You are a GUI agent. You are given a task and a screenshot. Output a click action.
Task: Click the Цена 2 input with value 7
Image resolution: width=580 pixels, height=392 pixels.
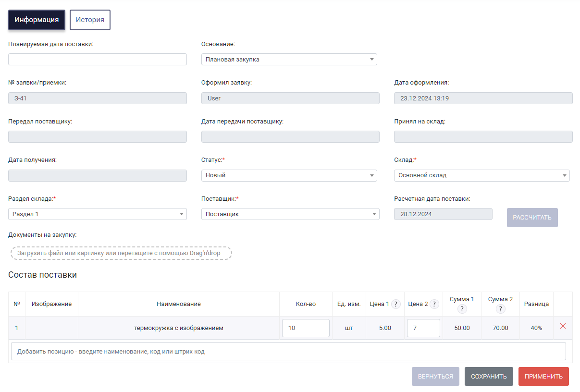423,328
